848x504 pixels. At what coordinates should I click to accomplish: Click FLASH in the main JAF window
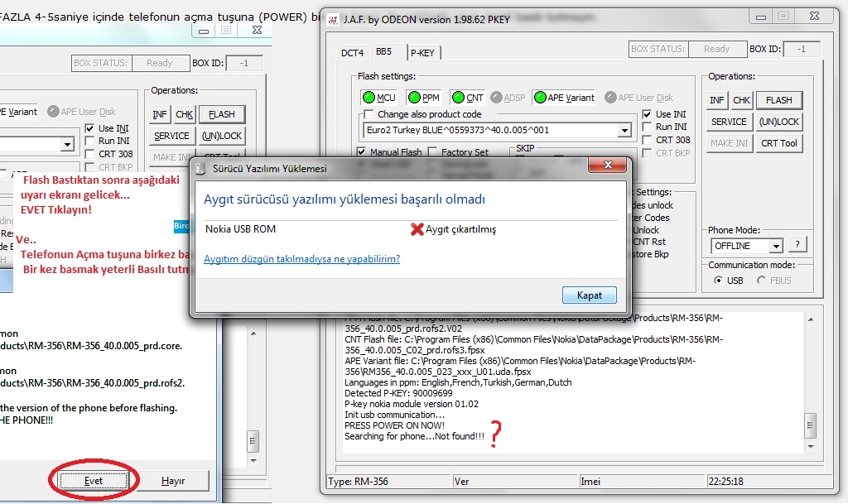click(x=778, y=100)
